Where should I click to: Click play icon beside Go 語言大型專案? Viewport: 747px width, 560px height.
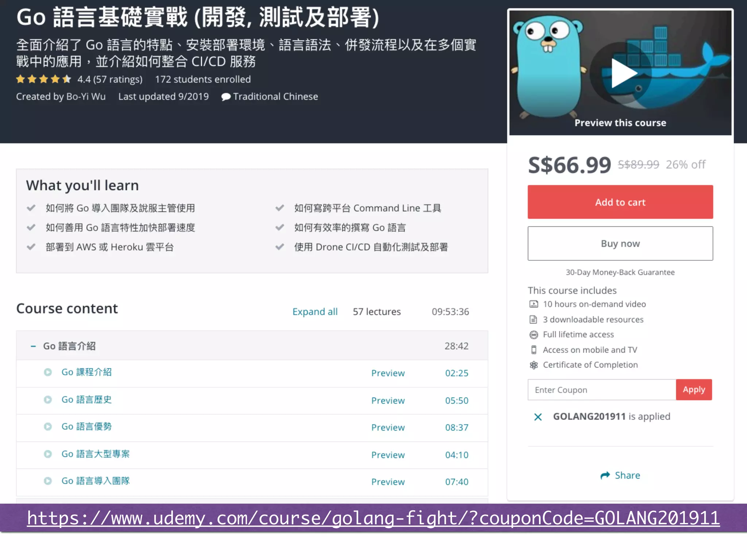pos(48,454)
